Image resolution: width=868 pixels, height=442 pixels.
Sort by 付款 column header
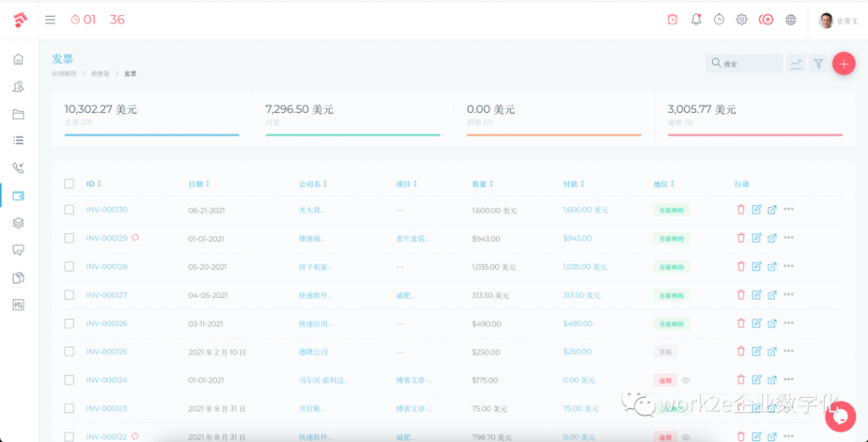point(574,183)
